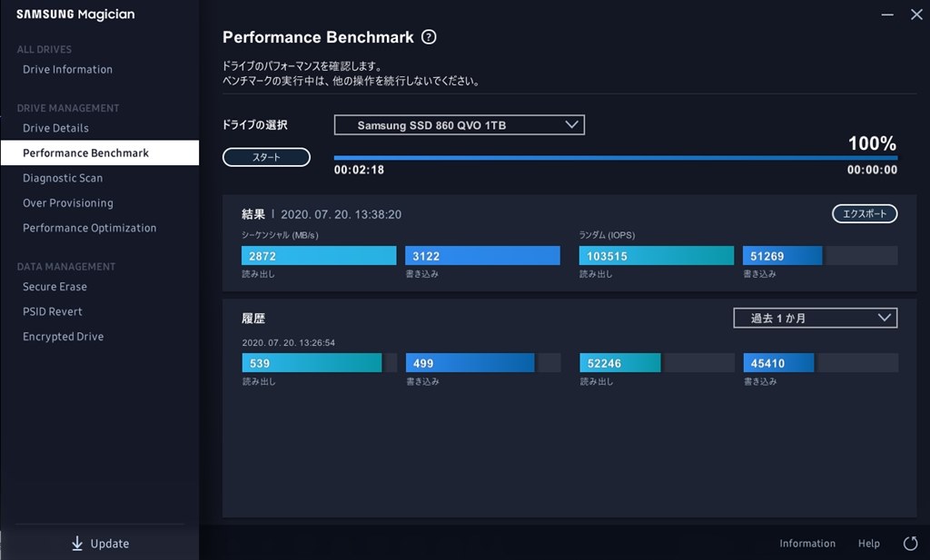Click the 結果 heading

click(253, 214)
